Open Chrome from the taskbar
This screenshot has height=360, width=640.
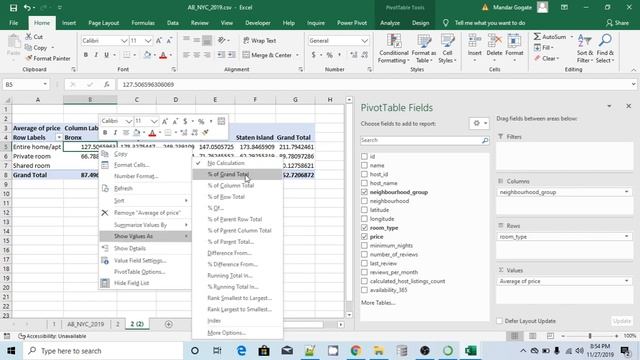click(356, 351)
